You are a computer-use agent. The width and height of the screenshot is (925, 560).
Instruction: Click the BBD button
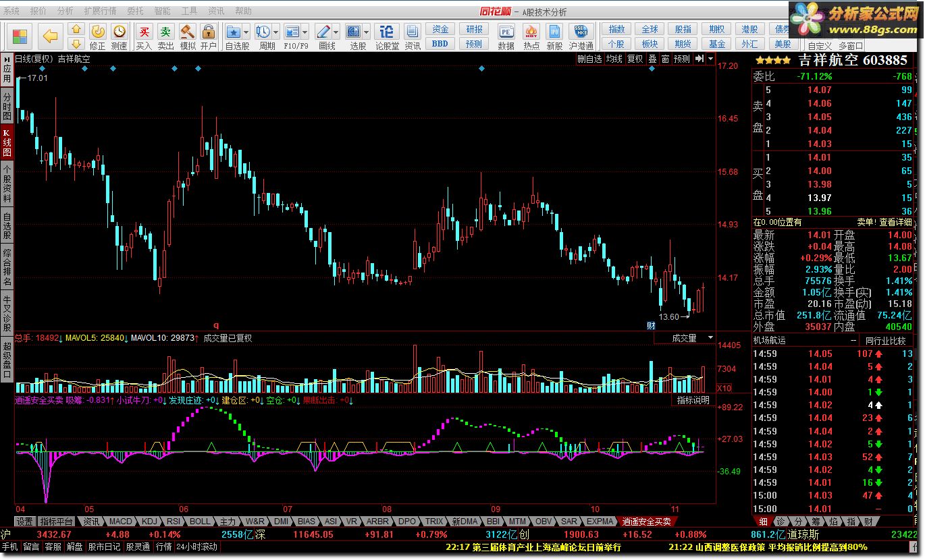coord(440,44)
